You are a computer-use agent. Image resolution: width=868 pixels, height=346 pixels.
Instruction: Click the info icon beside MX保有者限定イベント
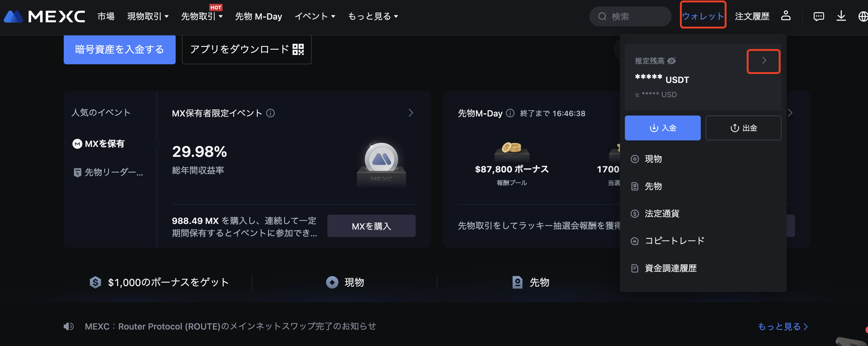(270, 113)
